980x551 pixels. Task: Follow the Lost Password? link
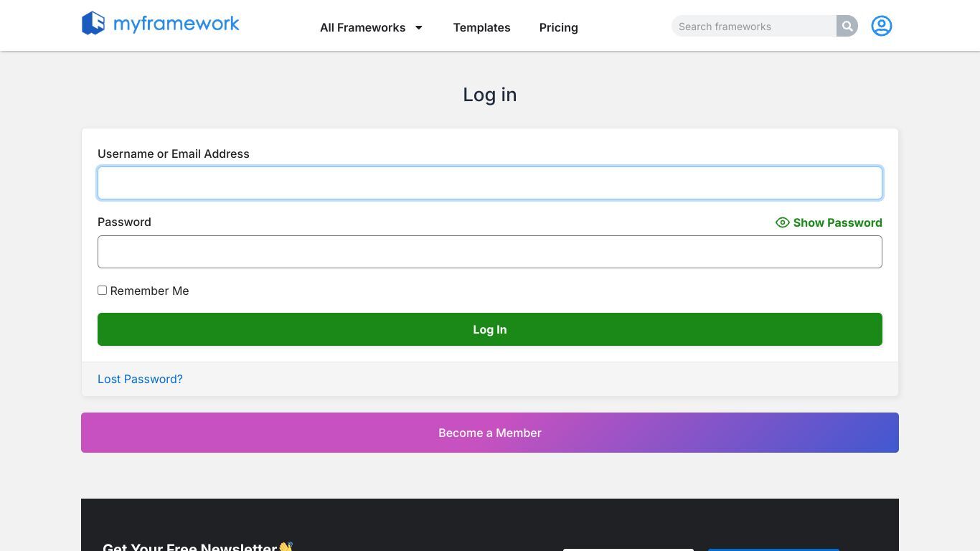click(x=140, y=379)
